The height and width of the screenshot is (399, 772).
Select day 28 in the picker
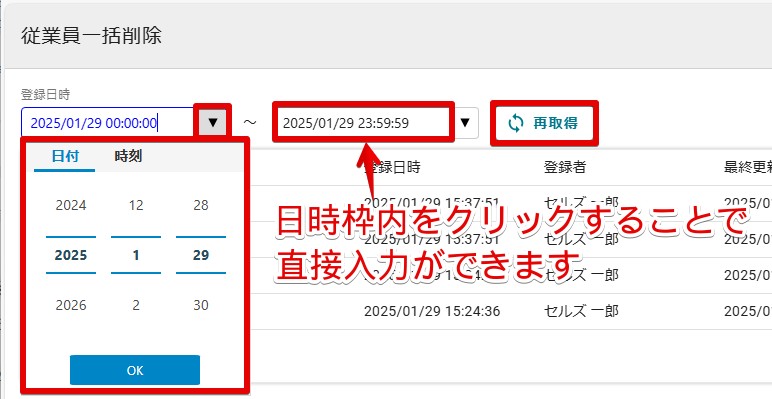(201, 205)
